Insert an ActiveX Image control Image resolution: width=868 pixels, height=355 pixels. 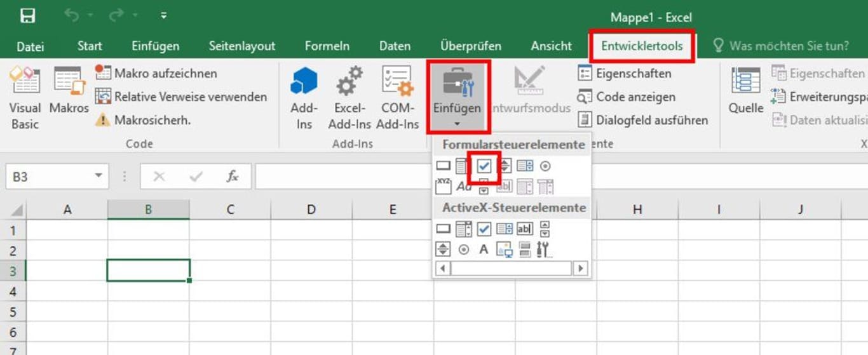(x=505, y=250)
